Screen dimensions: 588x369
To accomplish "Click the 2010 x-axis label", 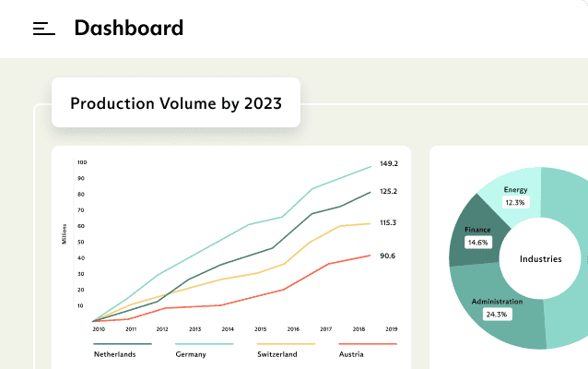I will tap(99, 329).
